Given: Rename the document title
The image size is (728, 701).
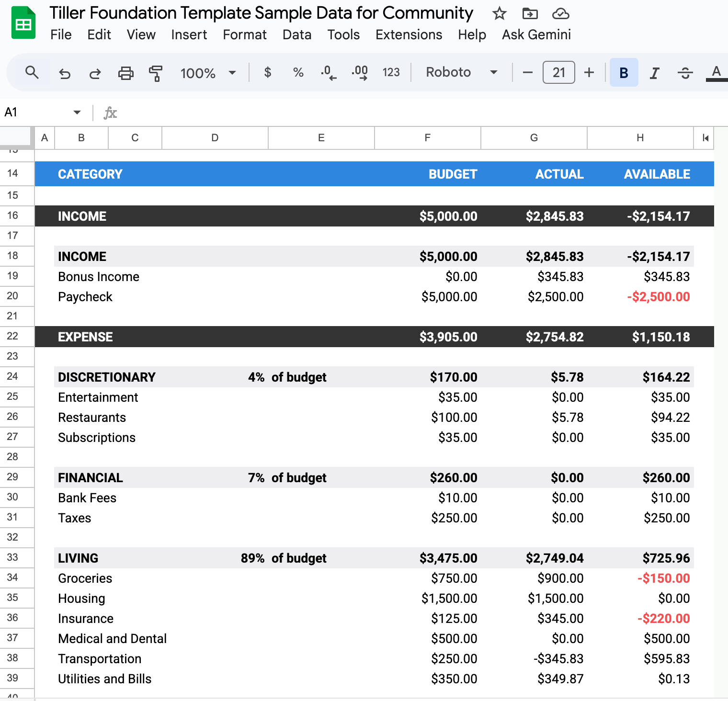Looking at the screenshot, I should click(x=262, y=13).
